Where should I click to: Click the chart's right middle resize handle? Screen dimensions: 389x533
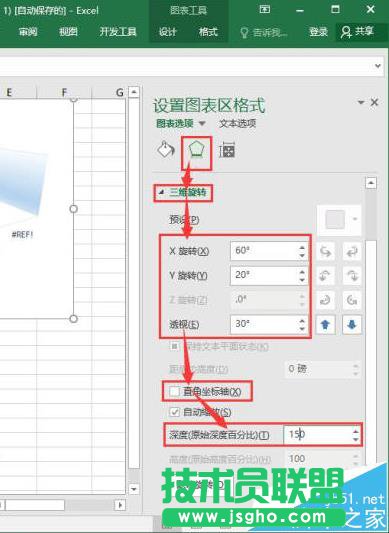click(x=73, y=209)
